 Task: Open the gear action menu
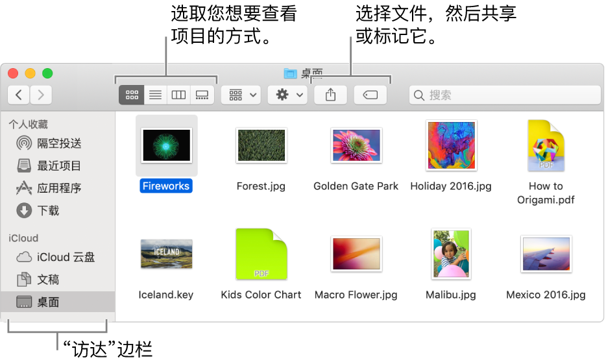coord(287,95)
